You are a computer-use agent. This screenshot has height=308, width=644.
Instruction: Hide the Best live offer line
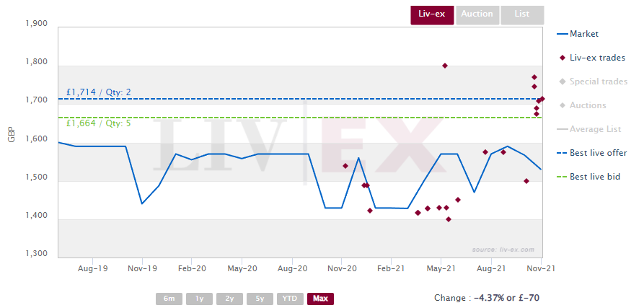coord(598,153)
